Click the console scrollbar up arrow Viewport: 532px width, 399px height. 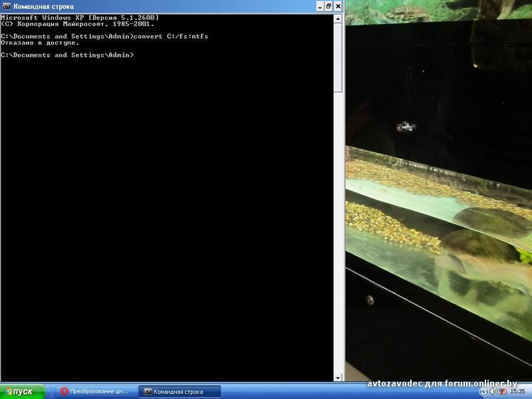338,19
